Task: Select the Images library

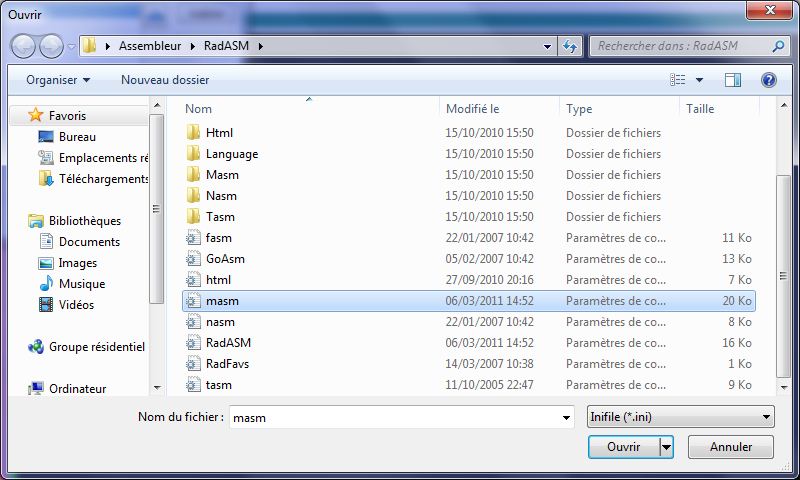Action: click(78, 263)
